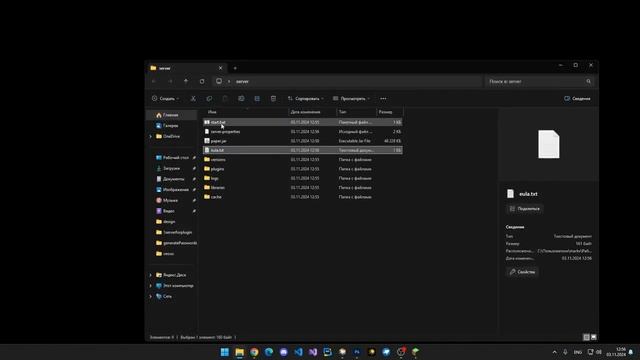This screenshot has height=360, width=640.
Task: Click the Rename icon in toolbar
Action: [241, 98]
